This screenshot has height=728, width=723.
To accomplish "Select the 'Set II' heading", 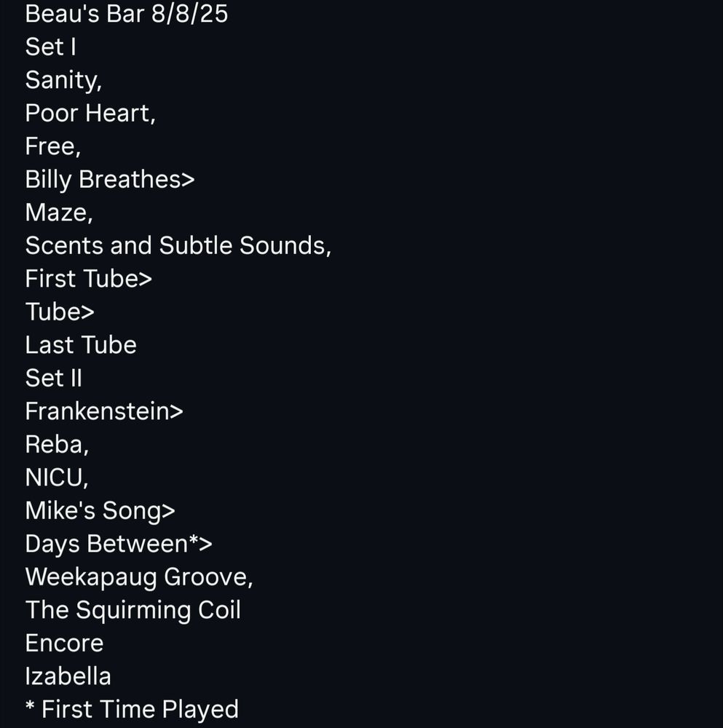I will [54, 378].
